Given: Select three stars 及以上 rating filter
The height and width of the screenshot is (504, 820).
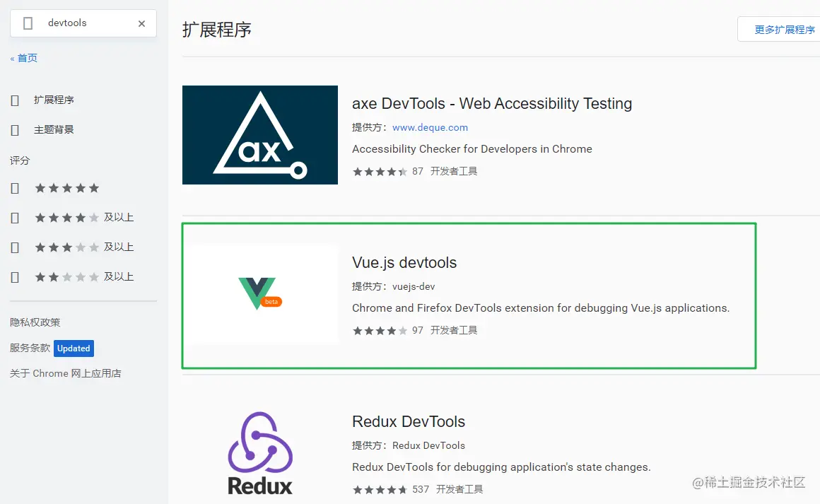Looking at the screenshot, I should [15, 247].
